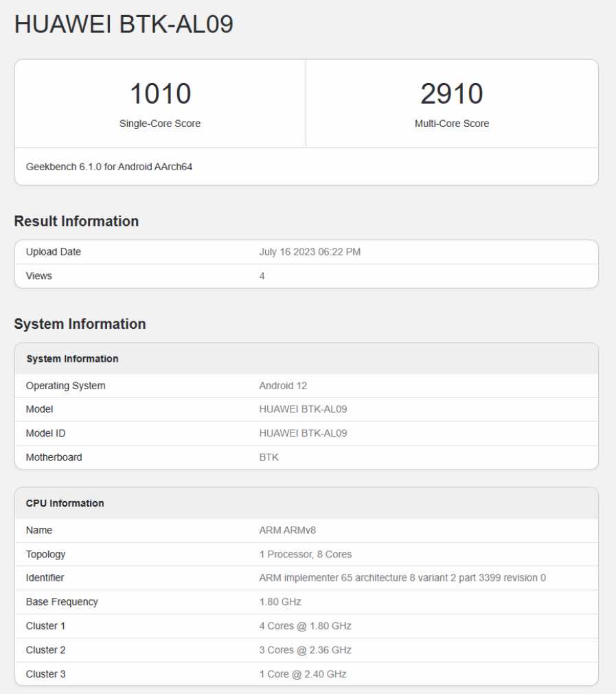Select the Multi-Core Score label

tap(452, 124)
